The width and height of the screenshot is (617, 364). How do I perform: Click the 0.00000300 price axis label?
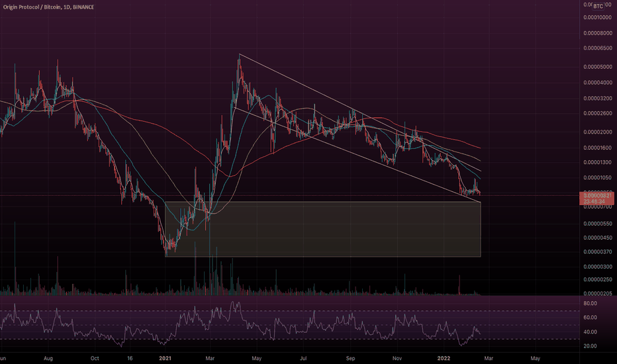(598, 267)
